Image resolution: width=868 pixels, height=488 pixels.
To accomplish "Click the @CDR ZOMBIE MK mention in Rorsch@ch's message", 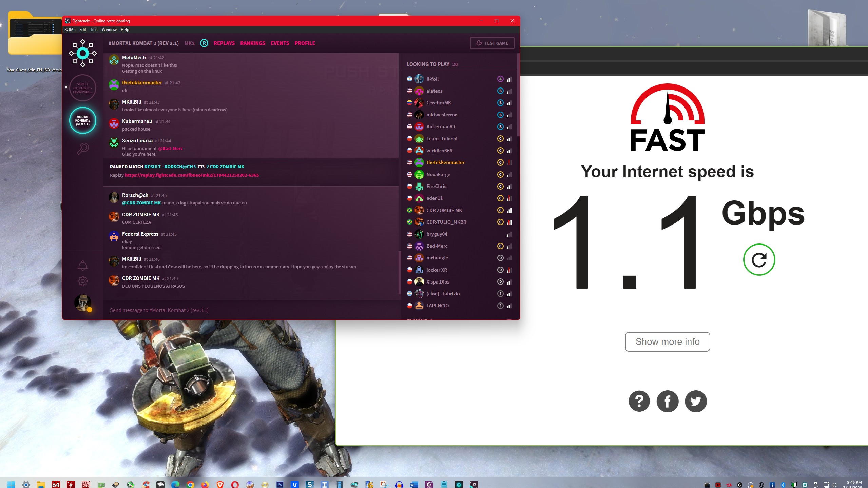I will 141,203.
